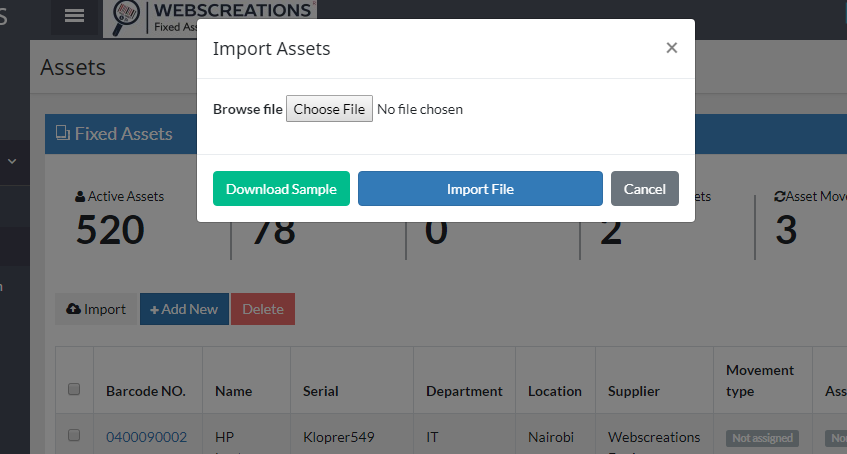Click the green Download Sample button
Screen dimensions: 847x454
pyautogui.click(x=281, y=189)
